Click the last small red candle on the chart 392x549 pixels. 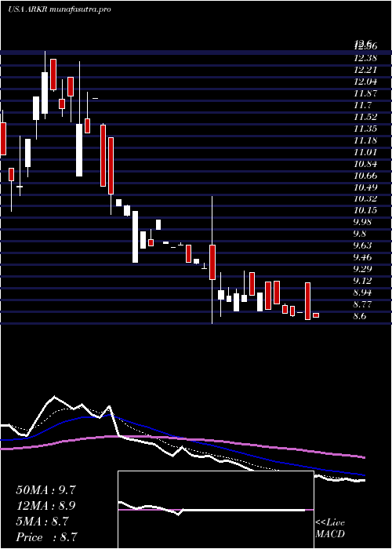click(x=316, y=315)
